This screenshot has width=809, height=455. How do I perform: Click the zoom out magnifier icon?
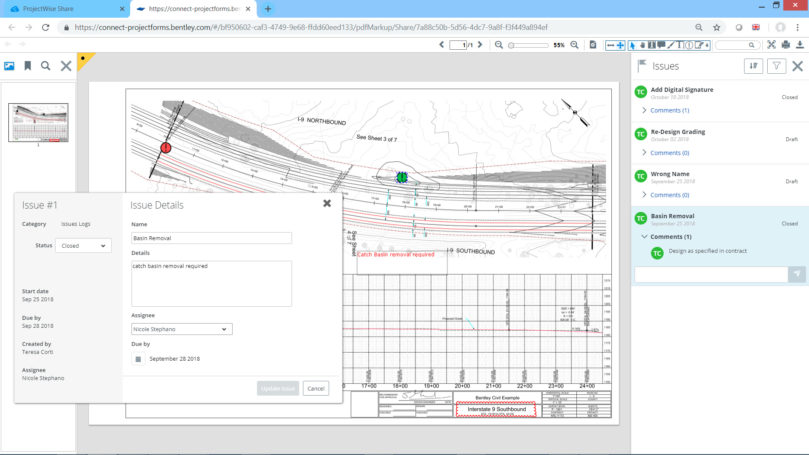coord(499,45)
